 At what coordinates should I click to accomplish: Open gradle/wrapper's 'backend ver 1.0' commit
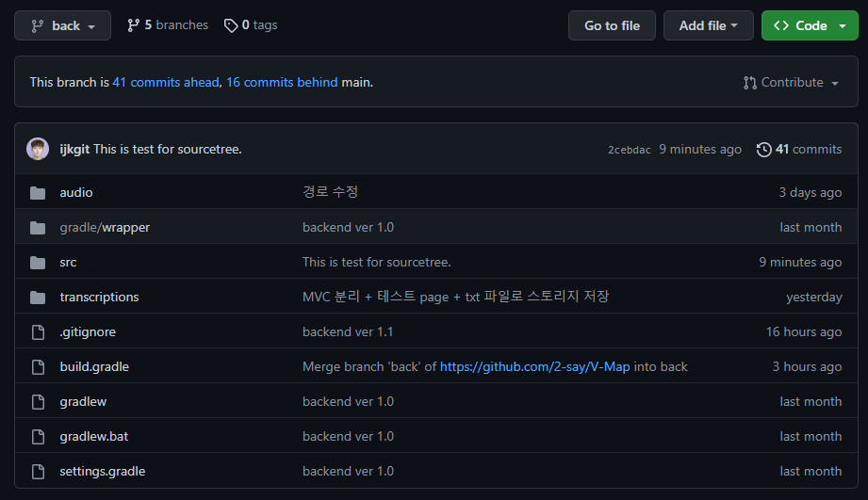(348, 227)
